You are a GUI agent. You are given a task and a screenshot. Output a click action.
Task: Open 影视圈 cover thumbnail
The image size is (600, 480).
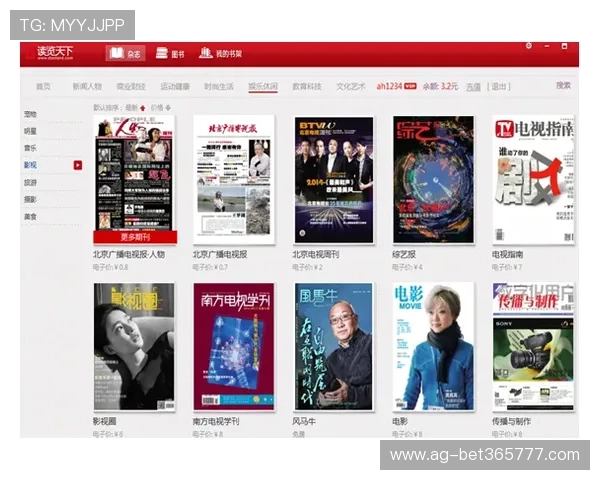(x=134, y=347)
